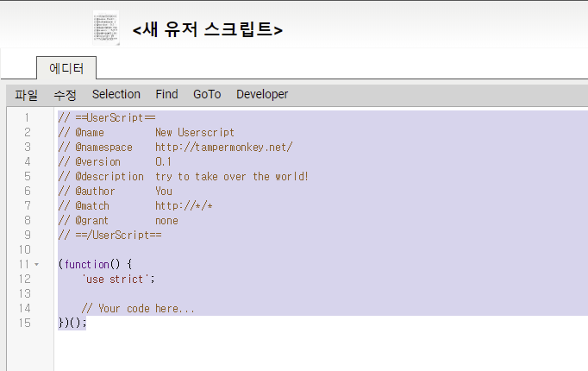588x371 pixels.
Task: Click the 'use strict'; statement
Action: (118, 279)
